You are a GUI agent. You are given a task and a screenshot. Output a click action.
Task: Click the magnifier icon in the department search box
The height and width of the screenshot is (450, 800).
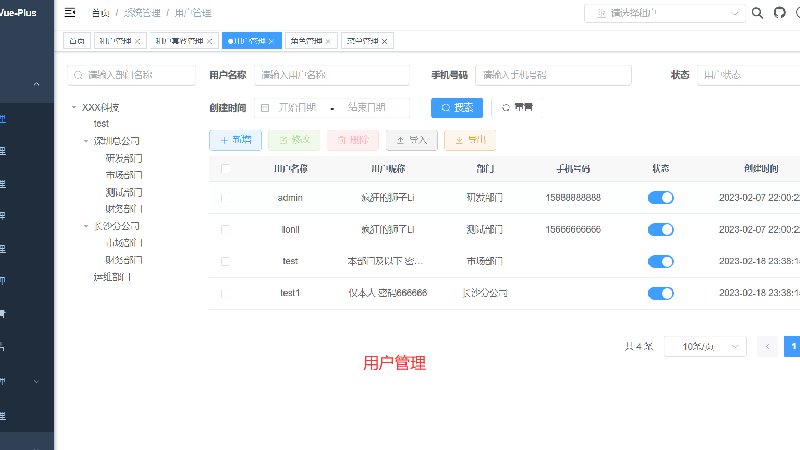pos(78,75)
